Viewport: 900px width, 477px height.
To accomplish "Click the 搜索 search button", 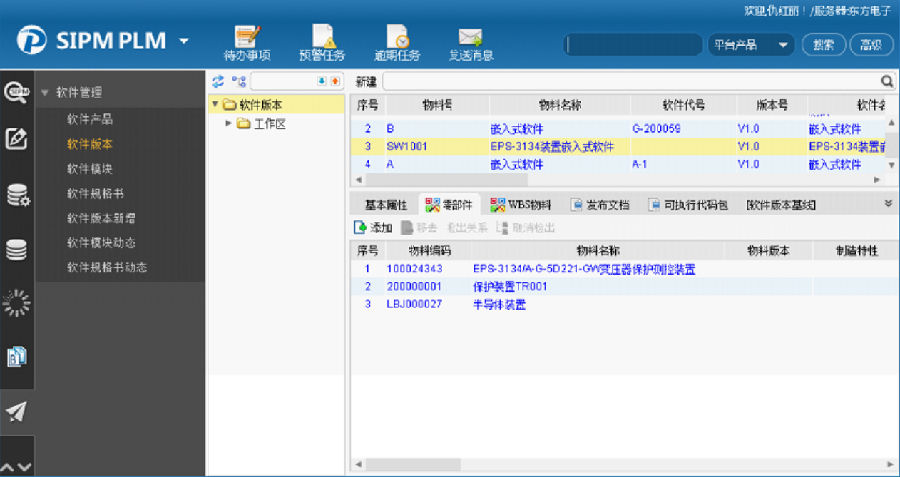I will (x=823, y=45).
